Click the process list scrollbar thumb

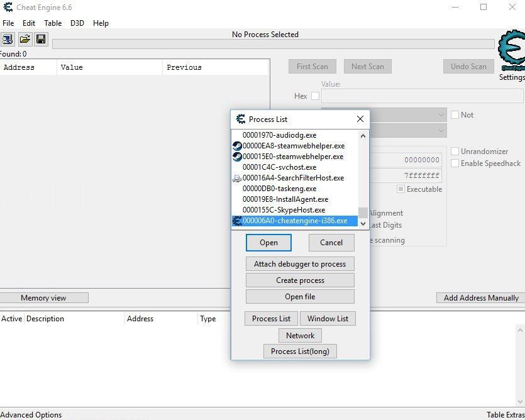[x=363, y=213]
